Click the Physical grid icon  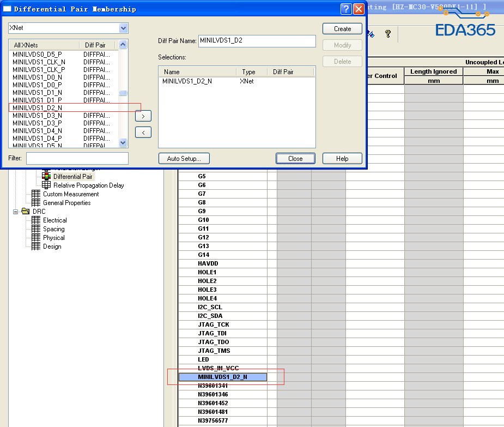pos(36,237)
